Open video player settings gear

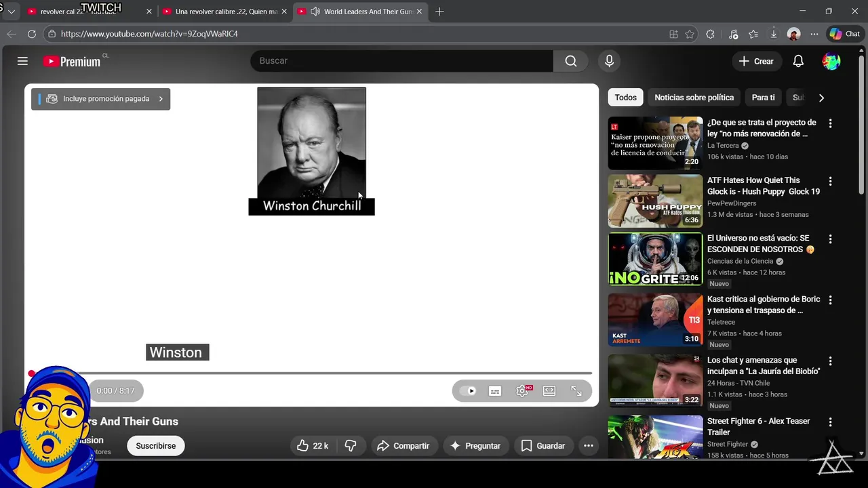click(x=523, y=391)
